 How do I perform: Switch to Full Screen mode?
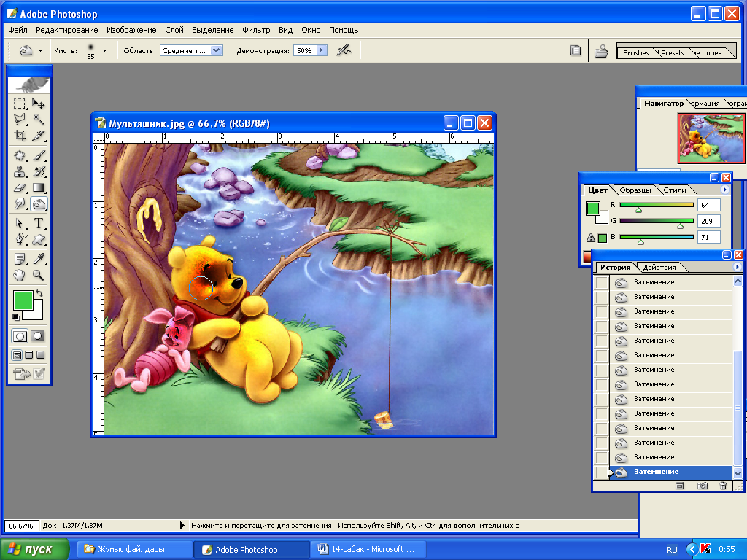(41, 355)
